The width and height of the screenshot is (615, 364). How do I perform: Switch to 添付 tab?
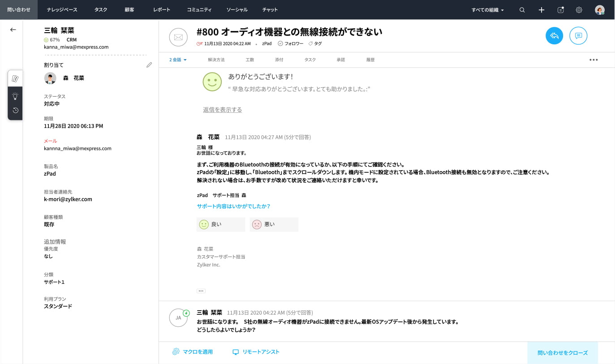coord(279,60)
